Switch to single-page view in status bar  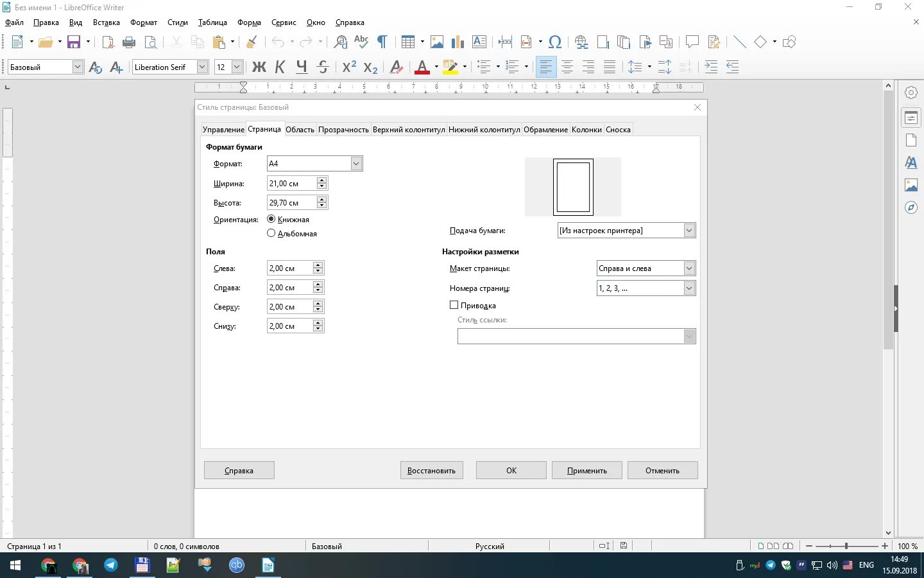[761, 546]
